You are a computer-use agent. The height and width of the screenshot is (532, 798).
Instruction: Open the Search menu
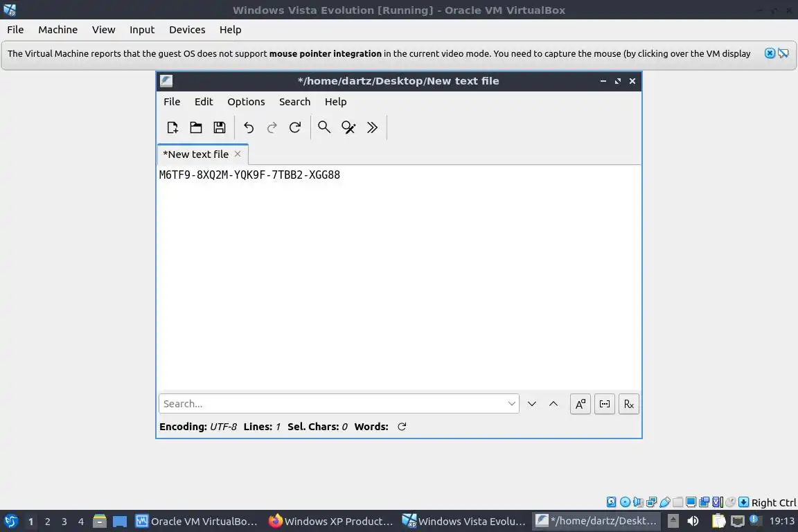(294, 102)
